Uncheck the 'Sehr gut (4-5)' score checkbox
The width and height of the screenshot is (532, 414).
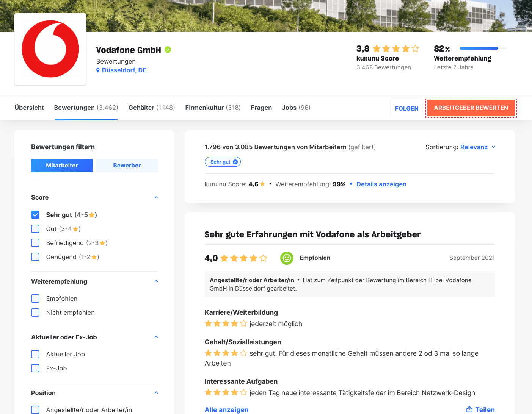tap(35, 215)
